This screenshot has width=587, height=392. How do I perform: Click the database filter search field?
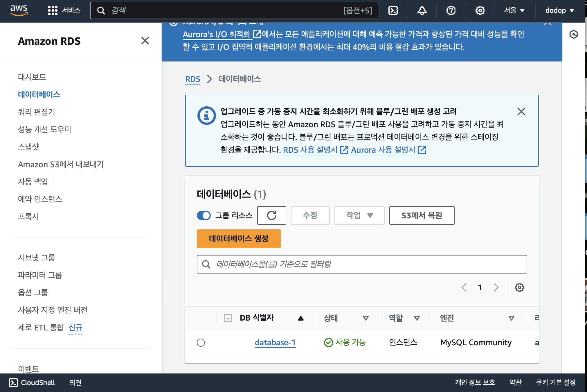tap(362, 264)
